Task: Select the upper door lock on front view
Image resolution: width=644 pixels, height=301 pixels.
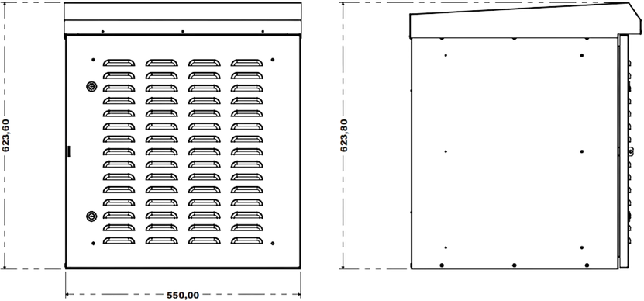Action: (91, 86)
